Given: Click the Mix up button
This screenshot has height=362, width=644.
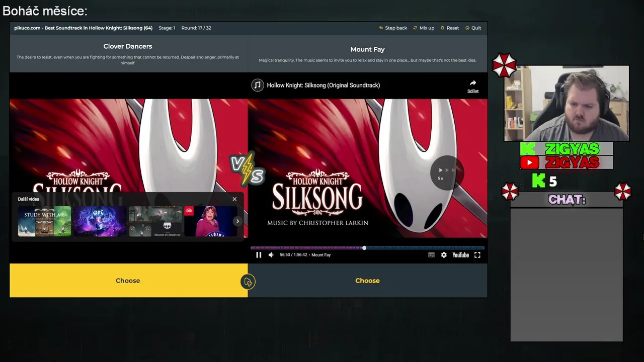Looking at the screenshot, I should [x=424, y=28].
